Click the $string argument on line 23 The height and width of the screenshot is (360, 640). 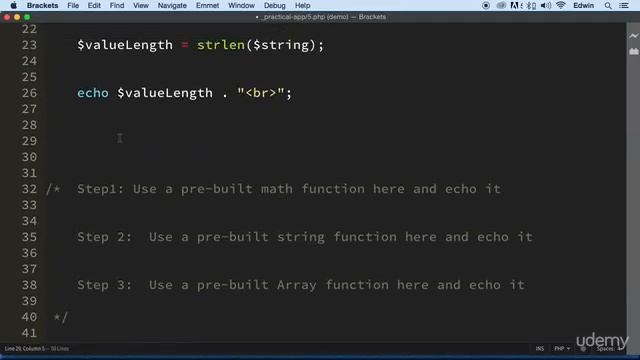pyautogui.click(x=281, y=45)
